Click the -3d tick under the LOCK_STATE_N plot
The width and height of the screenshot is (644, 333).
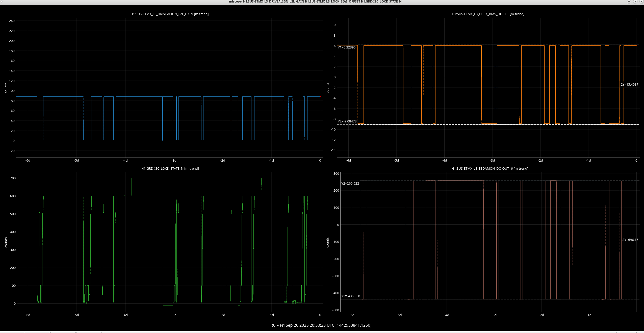[174, 315]
